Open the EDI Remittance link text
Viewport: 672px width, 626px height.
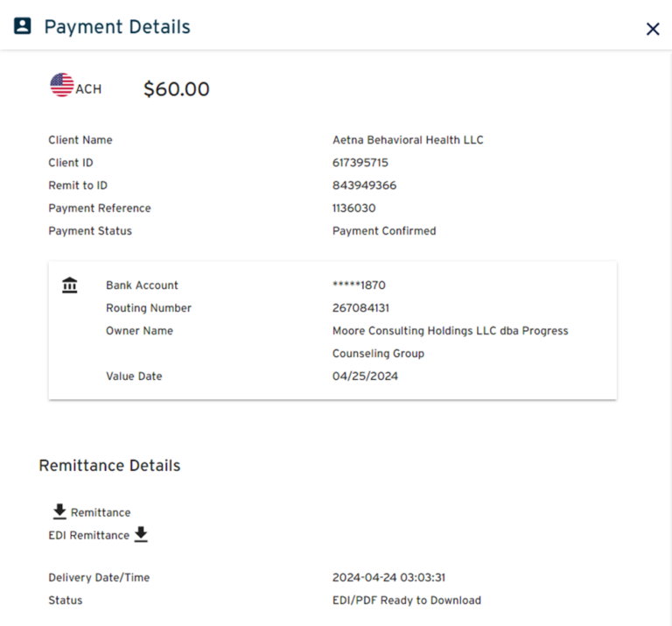click(88, 536)
